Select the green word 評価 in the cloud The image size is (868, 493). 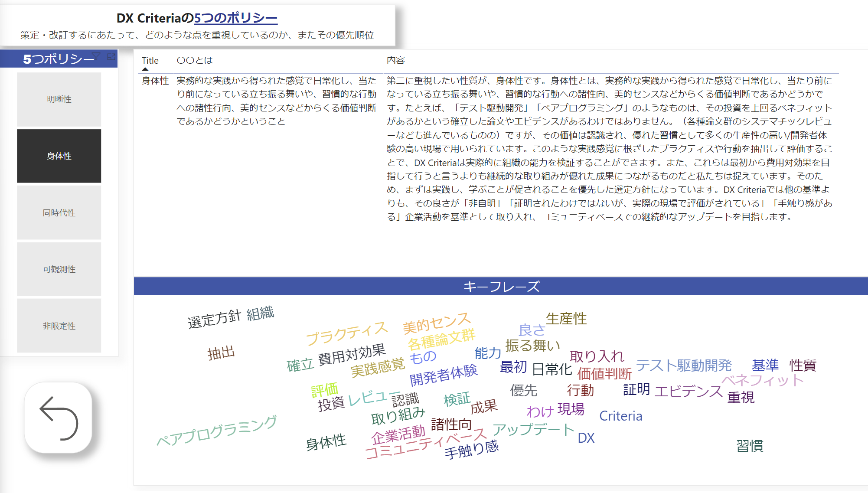[324, 390]
